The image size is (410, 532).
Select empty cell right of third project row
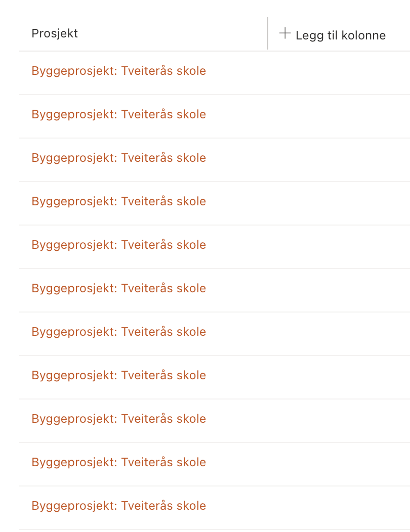[339, 160]
